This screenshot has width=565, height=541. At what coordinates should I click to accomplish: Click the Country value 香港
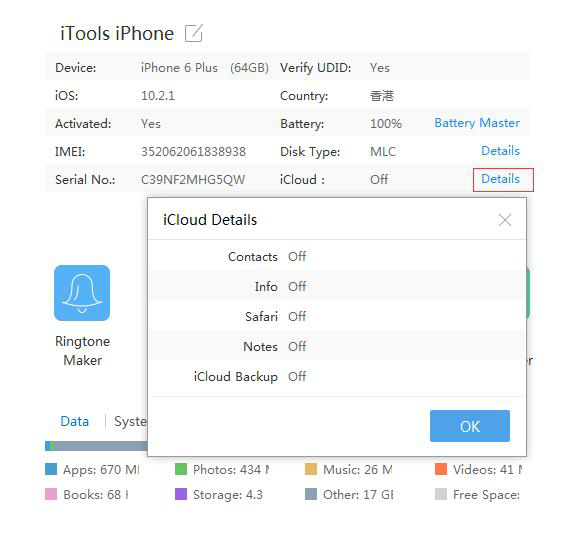[x=382, y=96]
